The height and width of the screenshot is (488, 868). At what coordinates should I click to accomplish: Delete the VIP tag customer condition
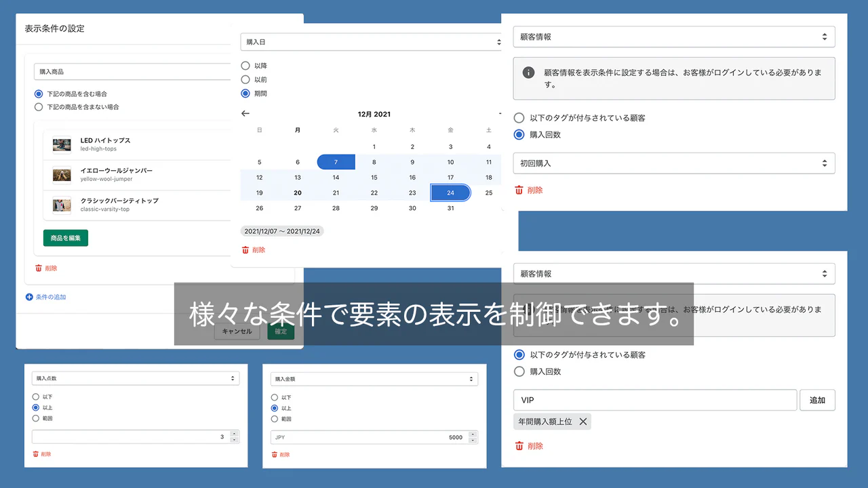529,446
